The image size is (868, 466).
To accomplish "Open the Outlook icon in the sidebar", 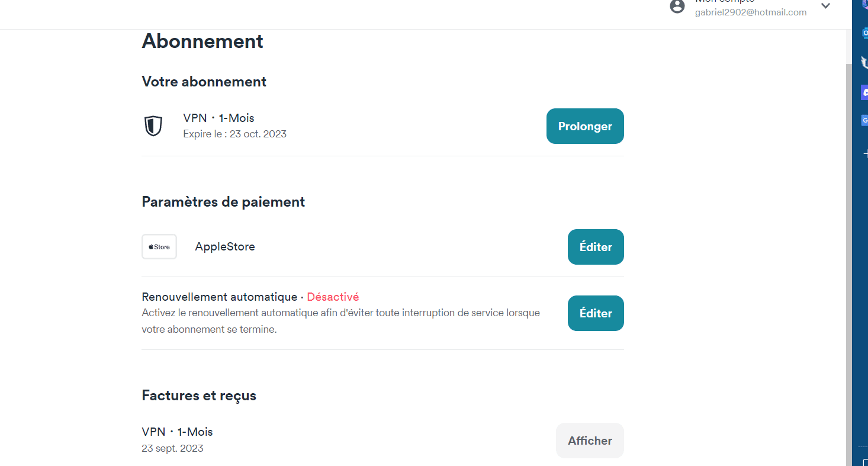I will pos(864,34).
